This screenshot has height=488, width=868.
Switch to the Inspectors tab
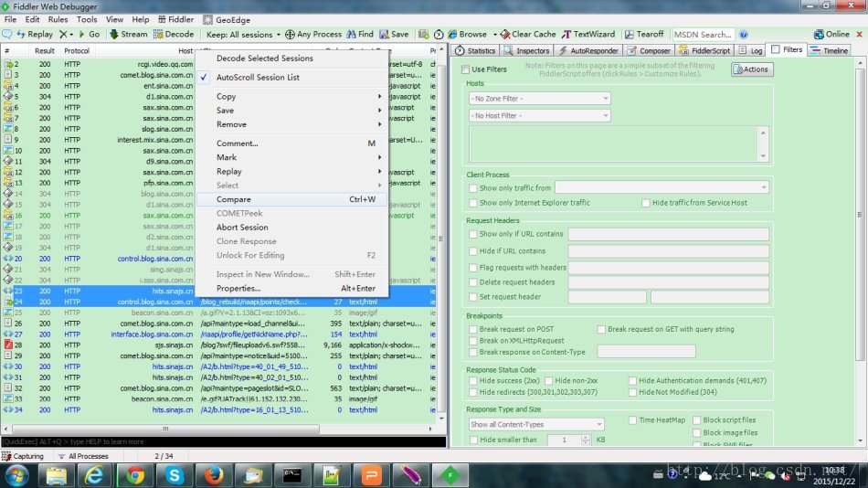click(527, 50)
